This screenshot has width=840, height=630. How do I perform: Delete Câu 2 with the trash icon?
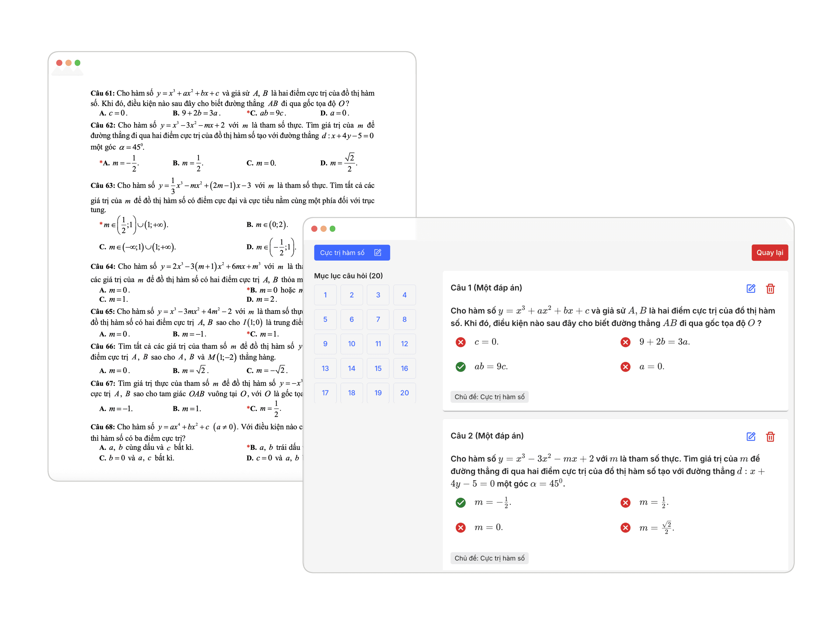[x=770, y=437]
